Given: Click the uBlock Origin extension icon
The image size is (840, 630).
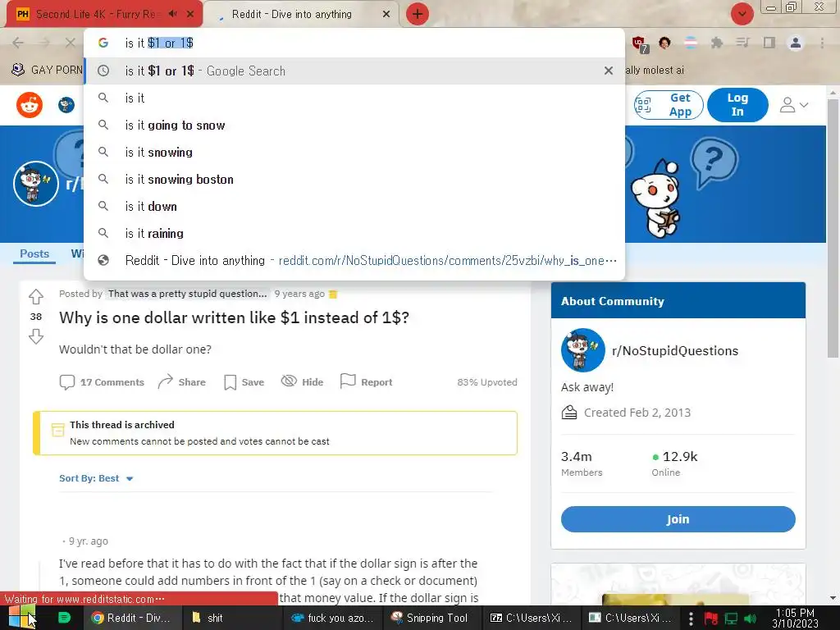Looking at the screenshot, I should pos(639,43).
